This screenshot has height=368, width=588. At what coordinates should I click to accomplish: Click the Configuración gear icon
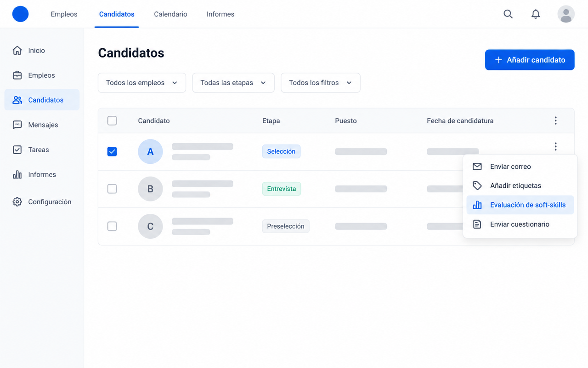point(17,202)
